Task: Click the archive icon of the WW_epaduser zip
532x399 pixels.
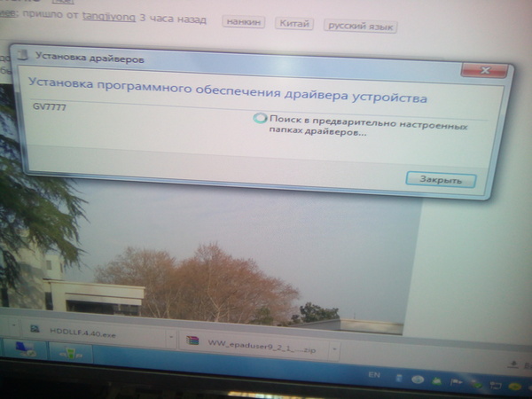Action: [192, 340]
